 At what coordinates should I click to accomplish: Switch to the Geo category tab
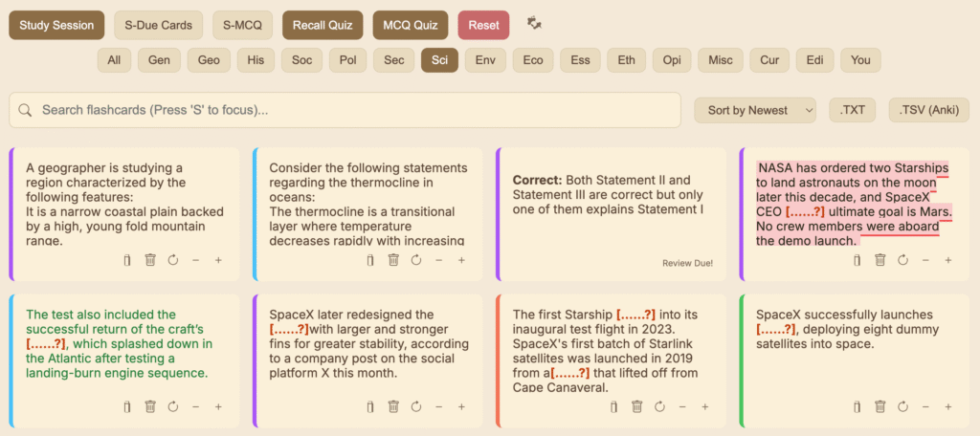209,60
